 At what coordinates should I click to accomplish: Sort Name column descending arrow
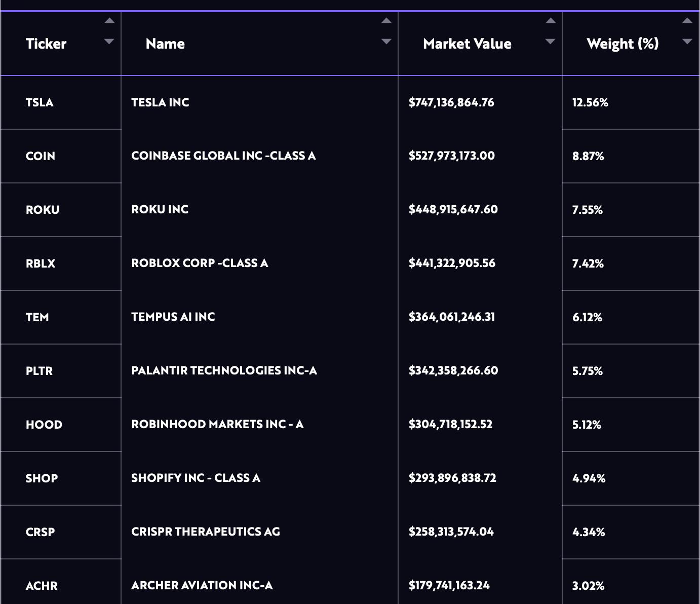pyautogui.click(x=386, y=42)
